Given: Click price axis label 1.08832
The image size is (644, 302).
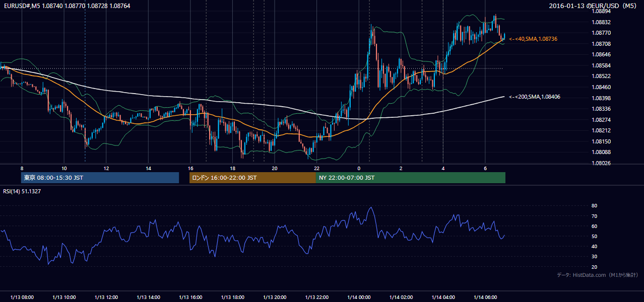Looking at the screenshot, I should click(x=601, y=22).
